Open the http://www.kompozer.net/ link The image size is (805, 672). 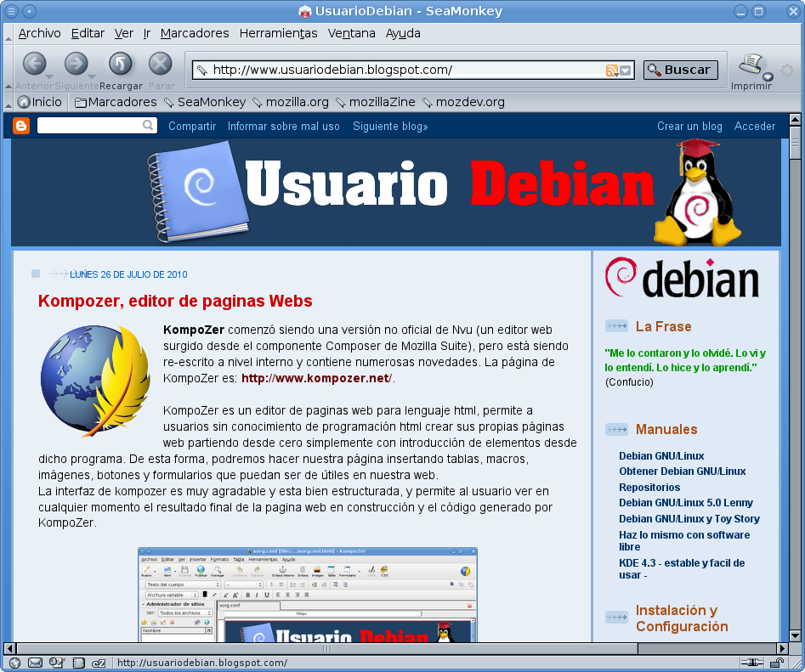coord(317,379)
